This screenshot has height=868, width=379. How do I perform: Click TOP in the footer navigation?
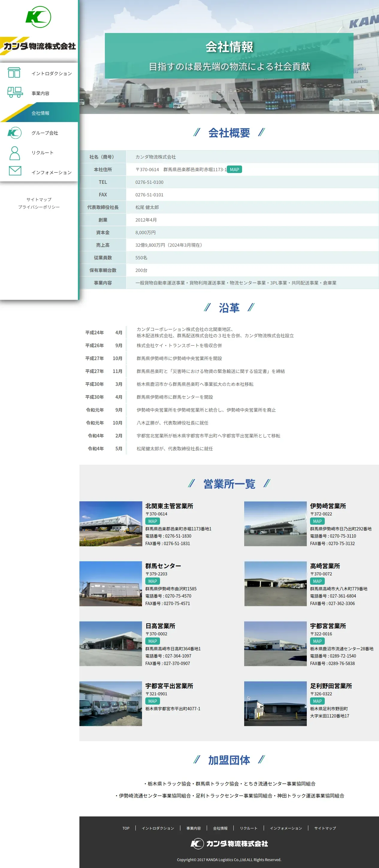click(126, 828)
